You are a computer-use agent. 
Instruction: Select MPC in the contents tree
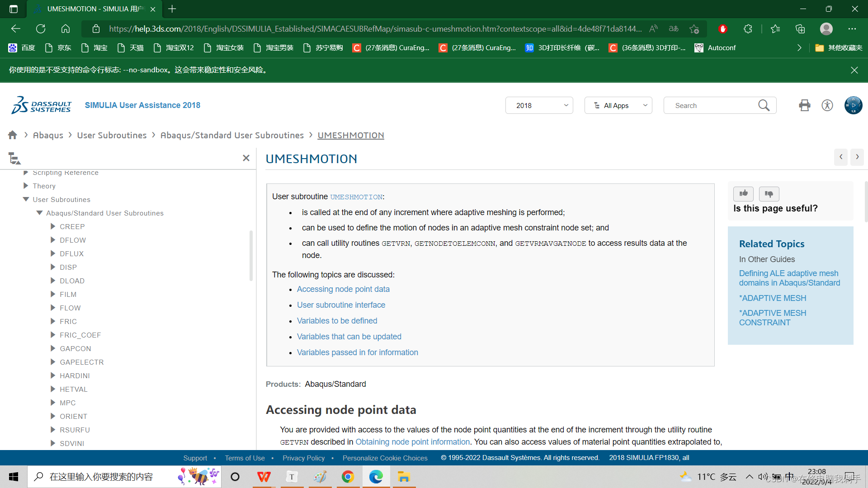(67, 403)
